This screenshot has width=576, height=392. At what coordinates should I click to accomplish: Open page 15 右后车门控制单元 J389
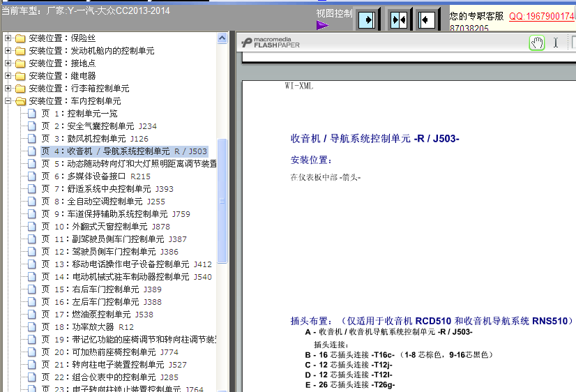tap(101, 289)
